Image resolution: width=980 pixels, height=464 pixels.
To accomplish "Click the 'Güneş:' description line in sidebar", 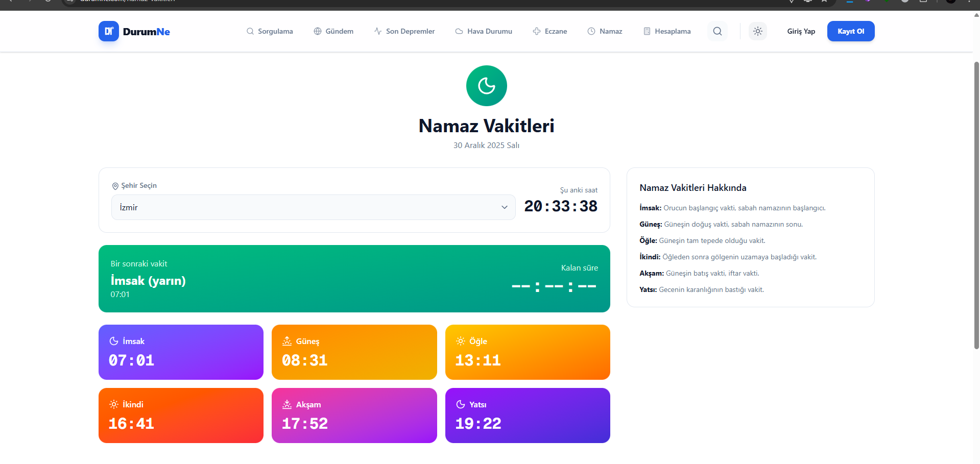I will (721, 225).
